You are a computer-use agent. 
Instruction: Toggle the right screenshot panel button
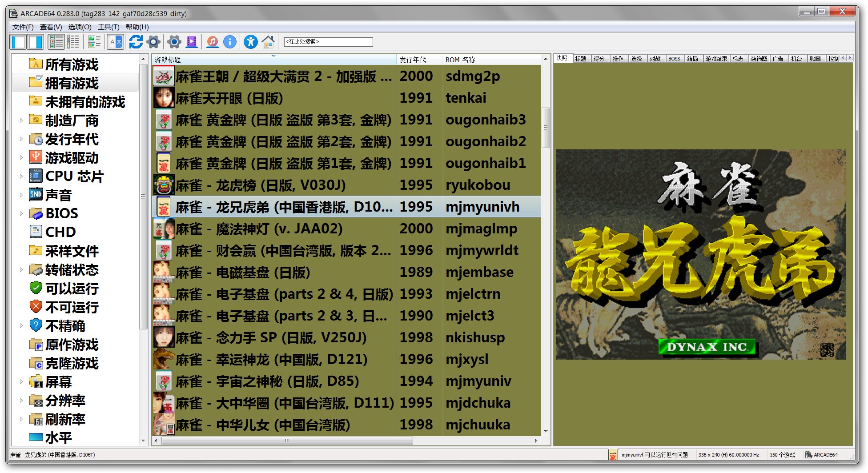tap(36, 42)
